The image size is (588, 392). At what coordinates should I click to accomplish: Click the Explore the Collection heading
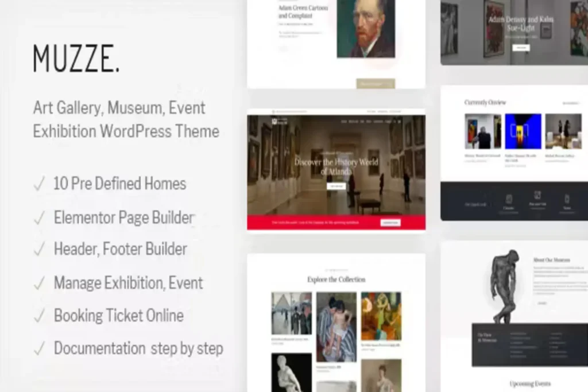click(336, 280)
